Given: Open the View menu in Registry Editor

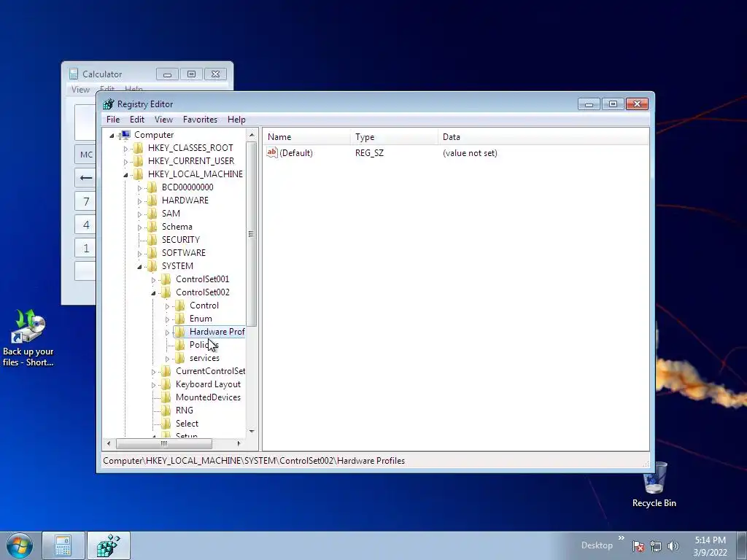Looking at the screenshot, I should (x=163, y=120).
